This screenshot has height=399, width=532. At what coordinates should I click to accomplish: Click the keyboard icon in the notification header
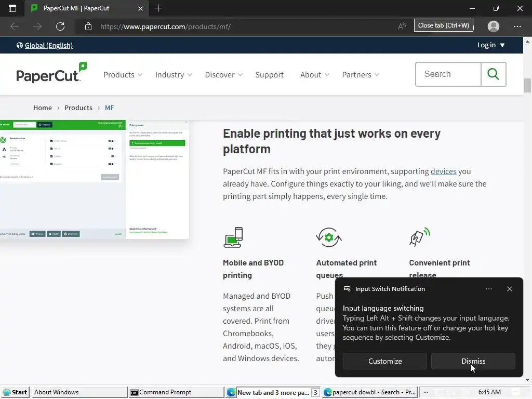[x=347, y=289]
